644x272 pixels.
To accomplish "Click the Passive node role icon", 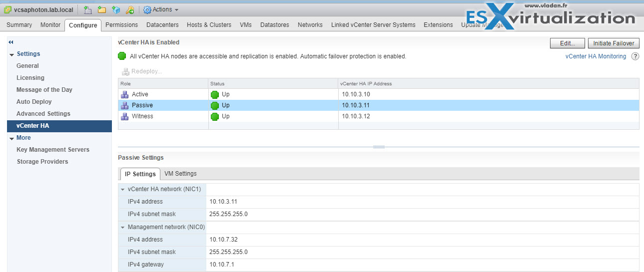I will pyautogui.click(x=125, y=105).
